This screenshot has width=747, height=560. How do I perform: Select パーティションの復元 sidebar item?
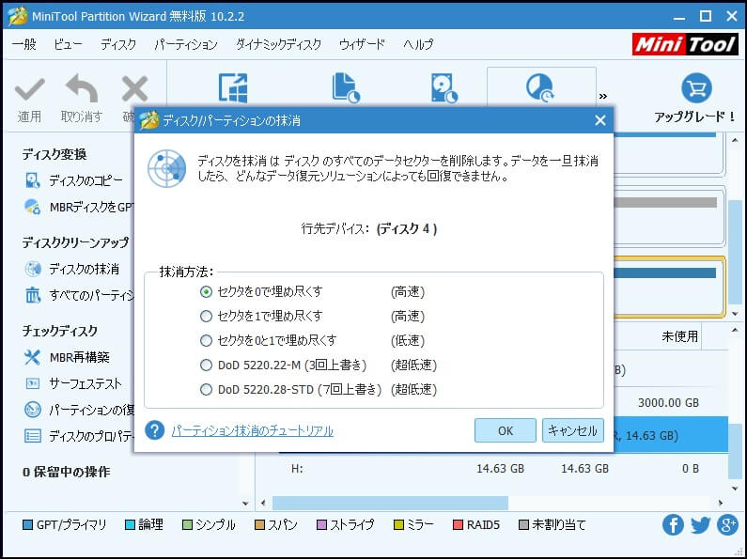(x=79, y=410)
